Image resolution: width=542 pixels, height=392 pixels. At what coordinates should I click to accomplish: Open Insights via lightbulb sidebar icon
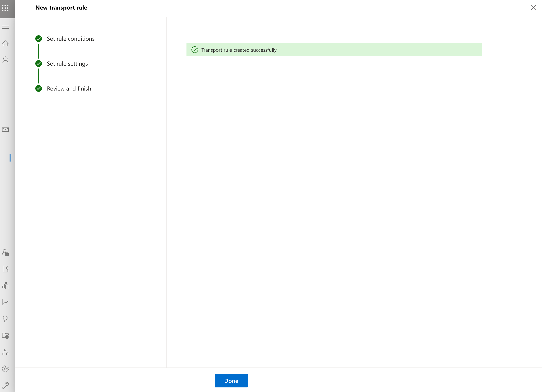click(x=5, y=319)
